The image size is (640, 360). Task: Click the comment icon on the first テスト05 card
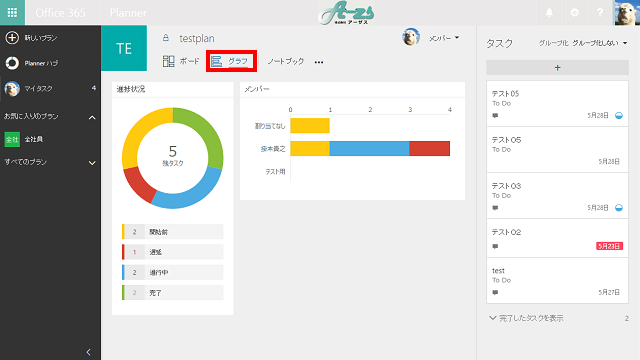495,116
